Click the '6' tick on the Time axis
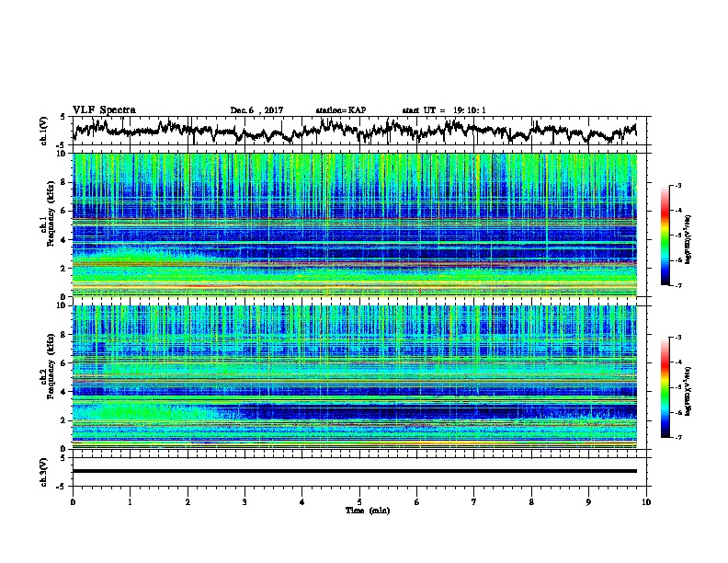The height and width of the screenshot is (563, 728). (x=416, y=502)
